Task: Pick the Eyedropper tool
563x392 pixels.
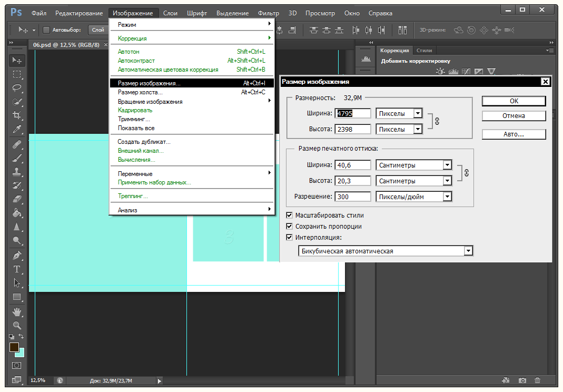Action: 17,129
